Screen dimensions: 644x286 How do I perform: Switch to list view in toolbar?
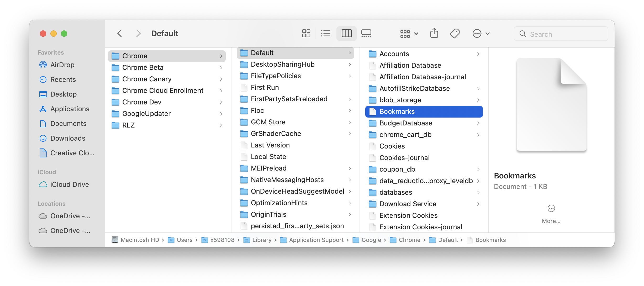(x=325, y=34)
